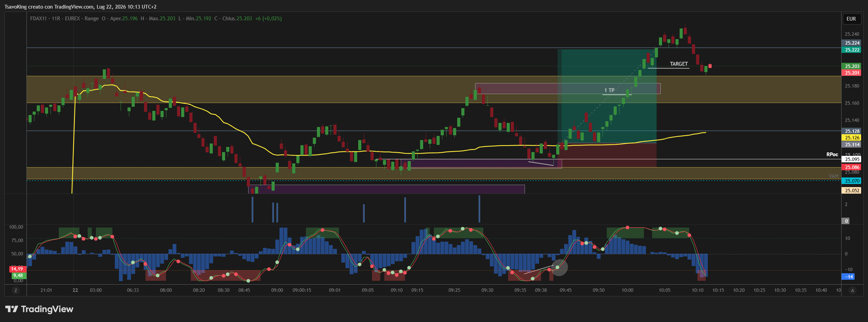868x322 pixels.
Task: Click the beige 25.052 price label
Action: coord(852,191)
